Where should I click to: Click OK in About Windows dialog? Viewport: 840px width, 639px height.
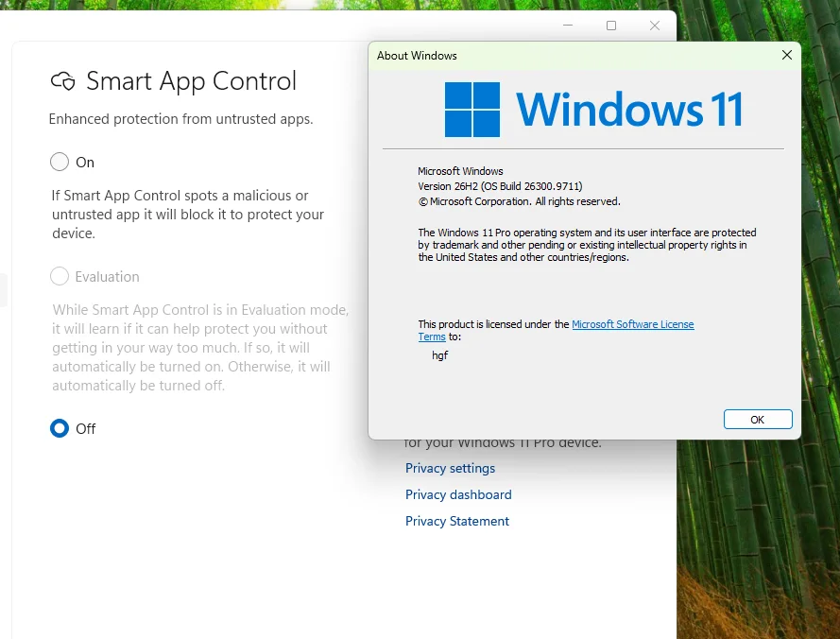click(758, 419)
